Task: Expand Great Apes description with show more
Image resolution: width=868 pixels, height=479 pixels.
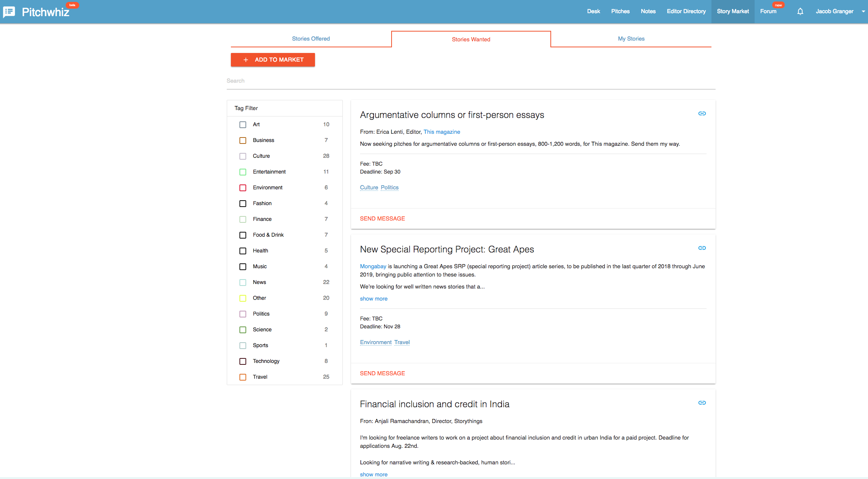Action: click(374, 299)
